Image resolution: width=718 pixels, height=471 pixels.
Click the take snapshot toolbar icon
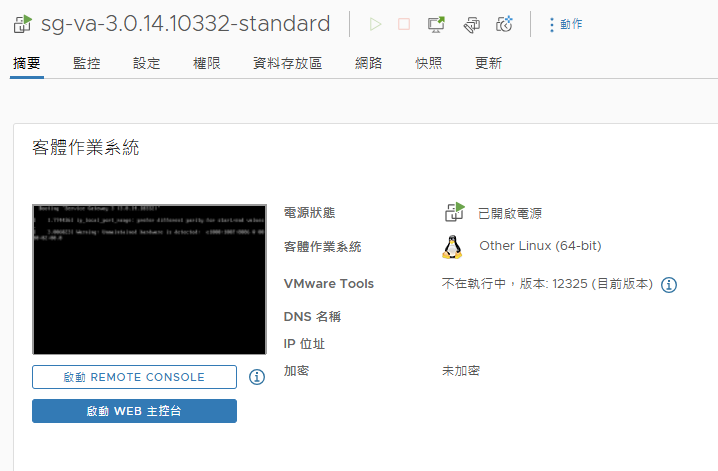(x=505, y=24)
